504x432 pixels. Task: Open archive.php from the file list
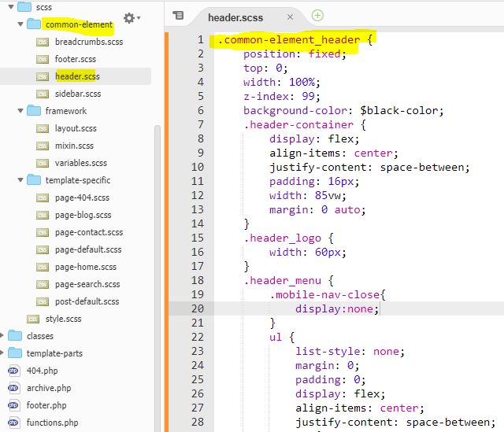(x=49, y=388)
